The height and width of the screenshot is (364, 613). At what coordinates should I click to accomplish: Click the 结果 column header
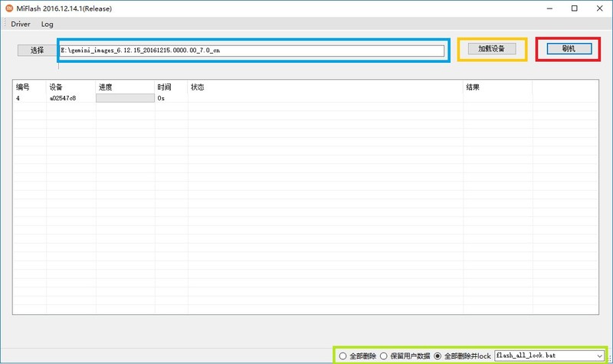click(x=497, y=87)
